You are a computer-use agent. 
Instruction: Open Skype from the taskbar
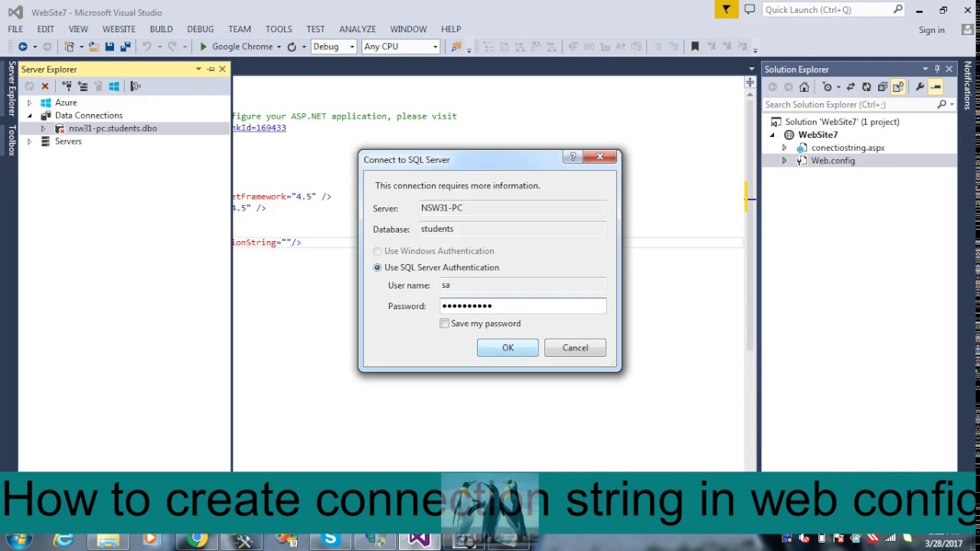tap(330, 540)
